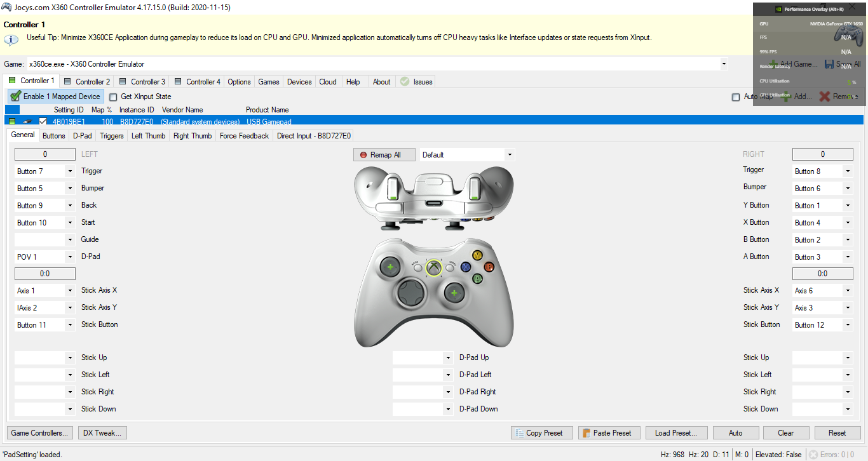The height and width of the screenshot is (461, 868).
Task: Click the NVIDIA logo in Performance Overlay
Action: coord(778,9)
